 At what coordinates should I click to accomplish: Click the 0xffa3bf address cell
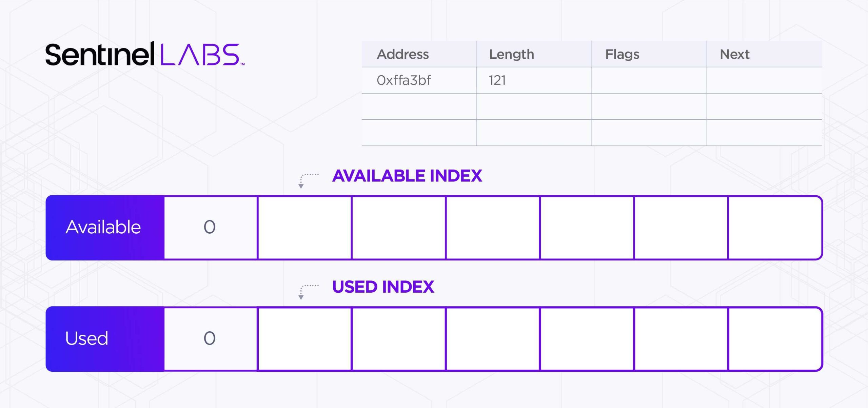pyautogui.click(x=404, y=80)
